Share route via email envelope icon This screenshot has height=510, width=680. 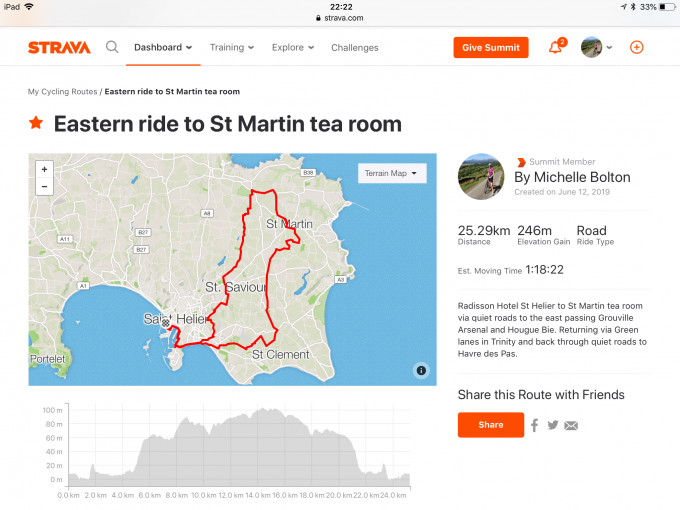pyautogui.click(x=571, y=425)
